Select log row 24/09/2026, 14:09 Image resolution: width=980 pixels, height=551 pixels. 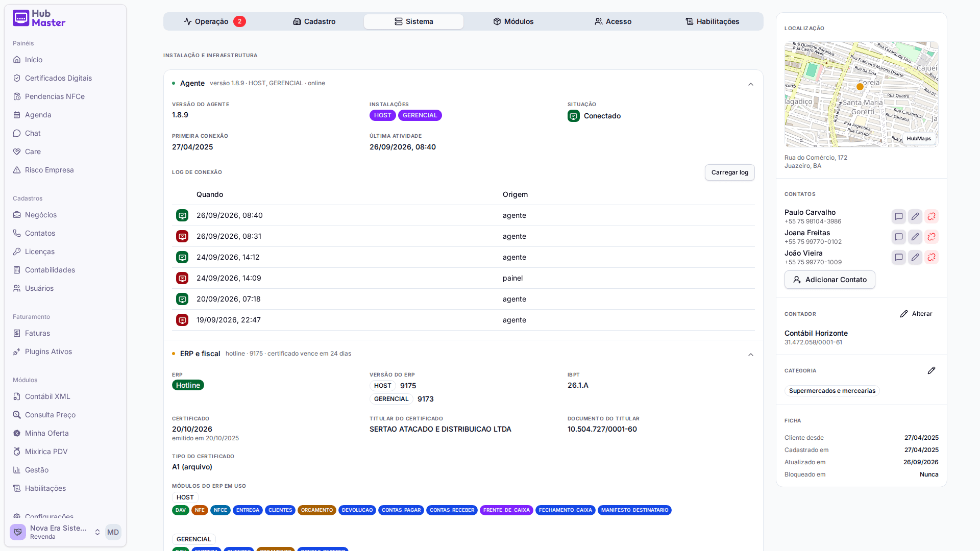click(463, 278)
